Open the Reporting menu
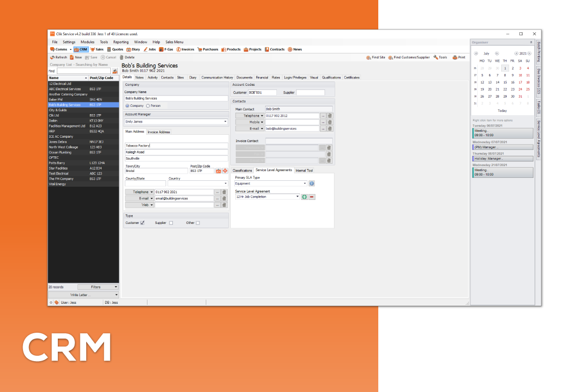 (121, 42)
